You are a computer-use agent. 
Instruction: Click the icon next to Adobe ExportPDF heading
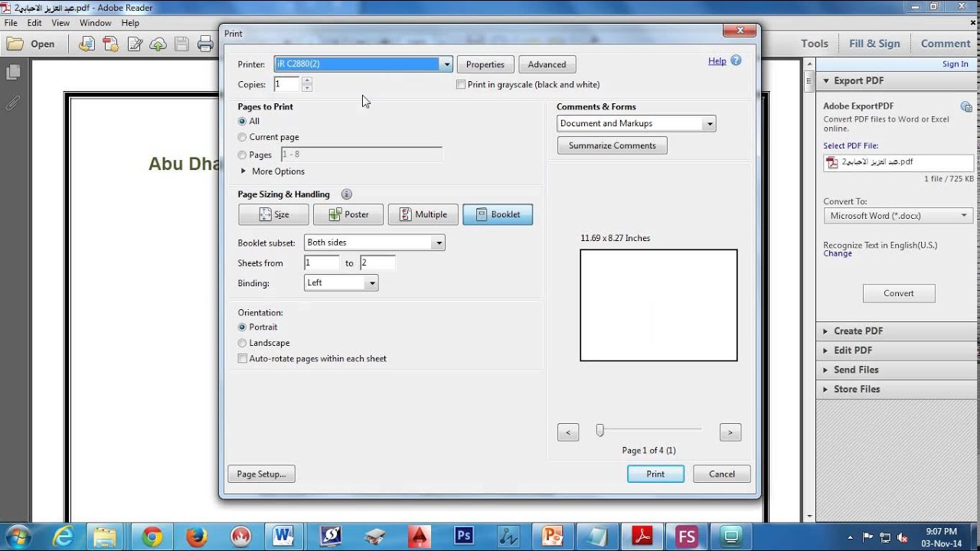point(966,106)
